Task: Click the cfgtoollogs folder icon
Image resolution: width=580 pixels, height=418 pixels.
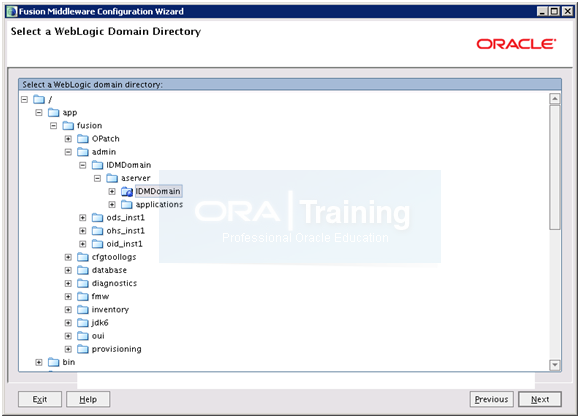Action: [x=83, y=257]
